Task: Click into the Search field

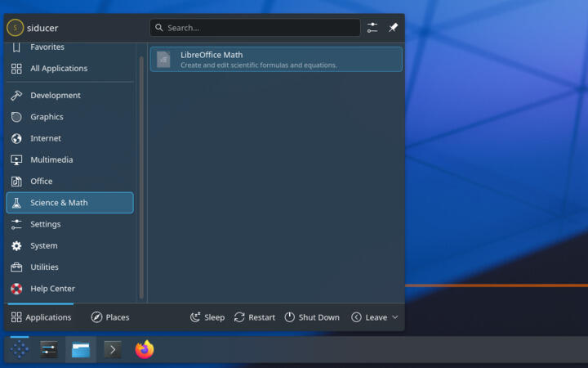Action: pos(255,28)
